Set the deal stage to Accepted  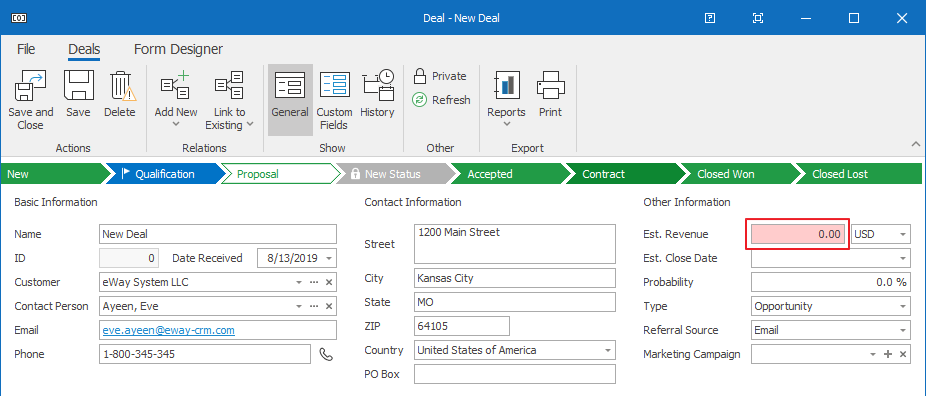click(x=510, y=174)
